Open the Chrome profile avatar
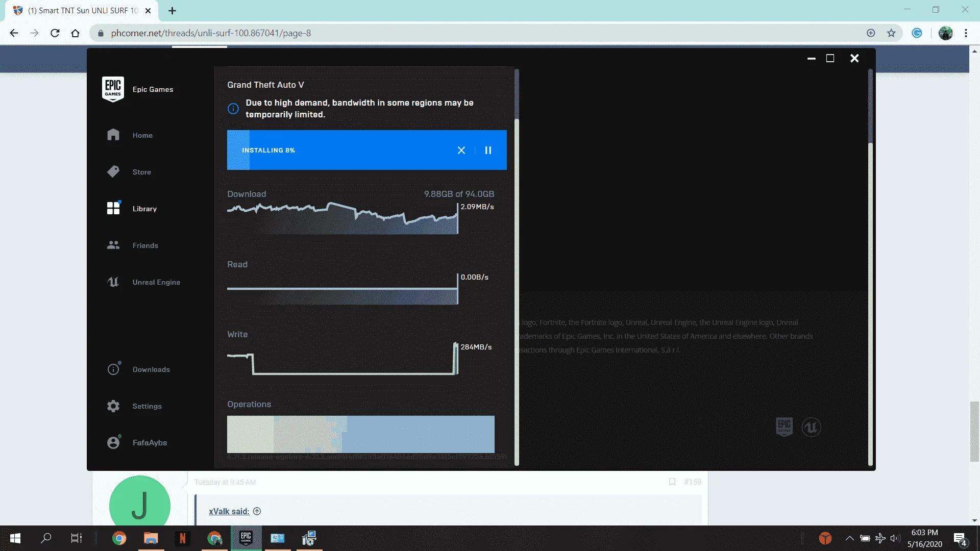 click(x=945, y=33)
